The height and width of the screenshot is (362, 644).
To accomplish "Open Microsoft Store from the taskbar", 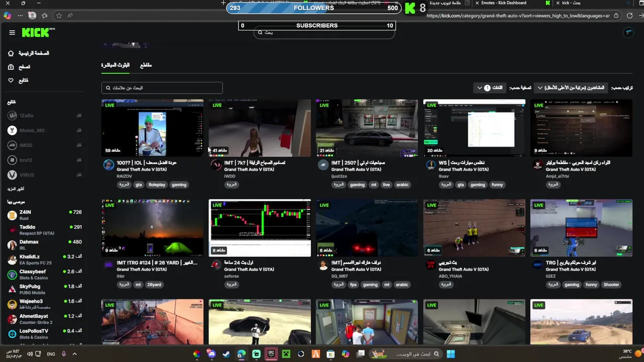I will tap(331, 354).
